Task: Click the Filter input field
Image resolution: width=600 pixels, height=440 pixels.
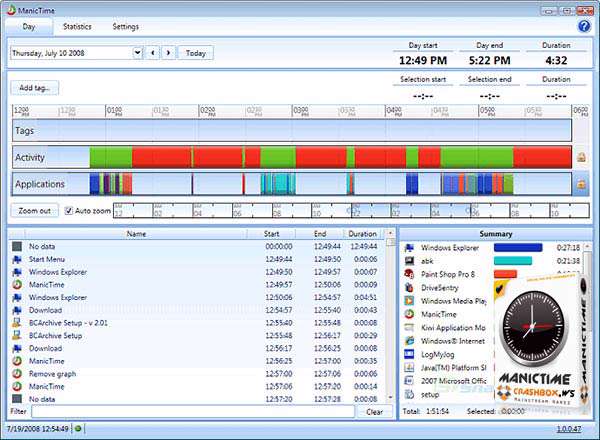Action: tap(193, 412)
